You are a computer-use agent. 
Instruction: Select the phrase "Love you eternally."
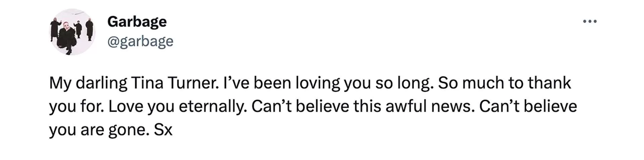(x=178, y=107)
